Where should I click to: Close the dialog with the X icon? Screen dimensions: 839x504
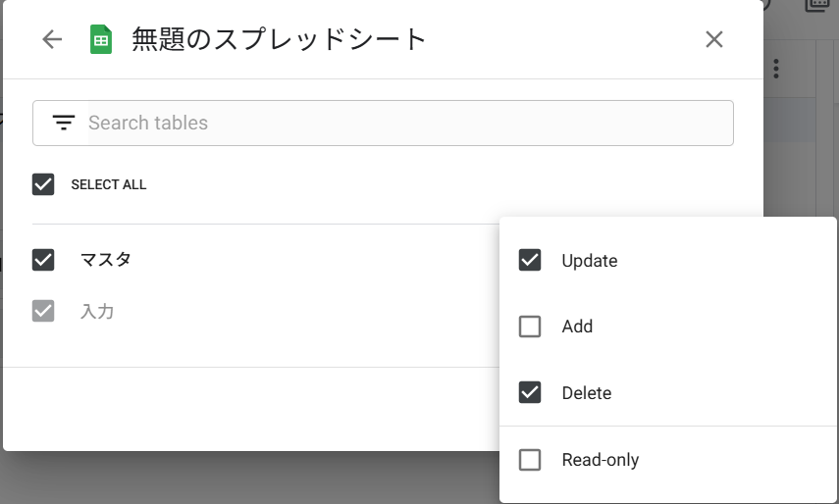click(714, 39)
